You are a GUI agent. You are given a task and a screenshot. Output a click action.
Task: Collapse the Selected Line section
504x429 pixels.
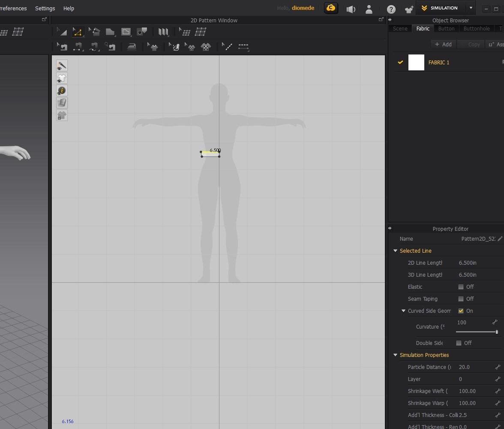[396, 251]
